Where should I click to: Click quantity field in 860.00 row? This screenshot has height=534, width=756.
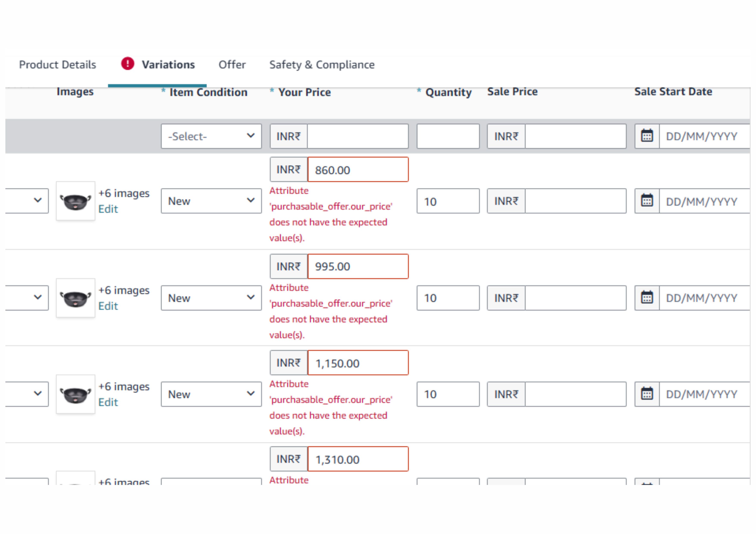[x=448, y=201]
